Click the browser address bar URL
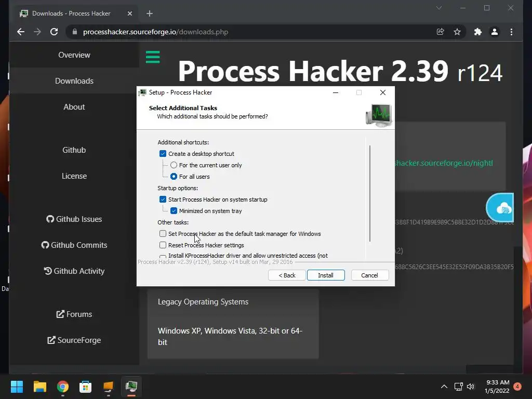The width and height of the screenshot is (532, 399). point(155,32)
